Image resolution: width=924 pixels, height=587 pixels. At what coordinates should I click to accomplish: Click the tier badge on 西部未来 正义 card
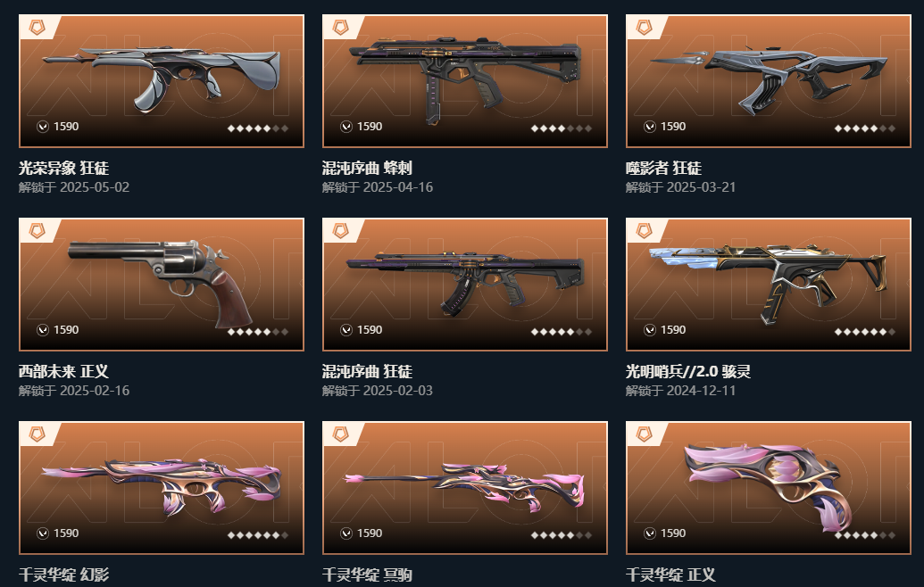click(x=37, y=230)
